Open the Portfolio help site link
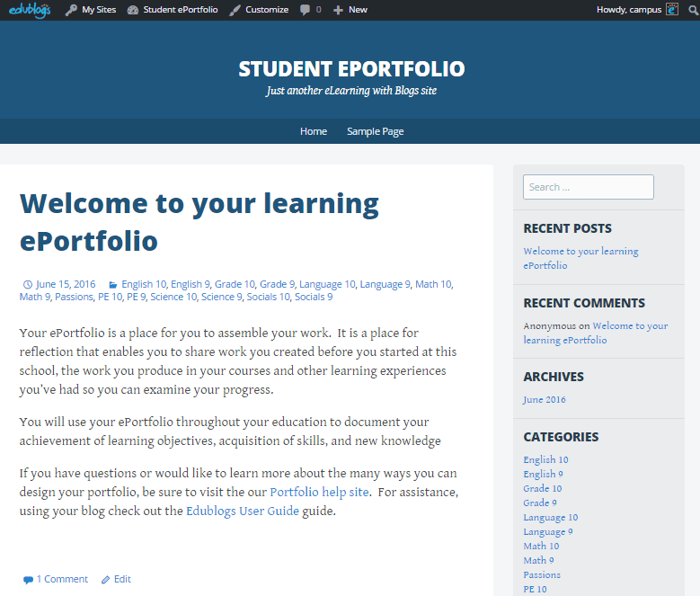The width and height of the screenshot is (700, 596). (319, 492)
